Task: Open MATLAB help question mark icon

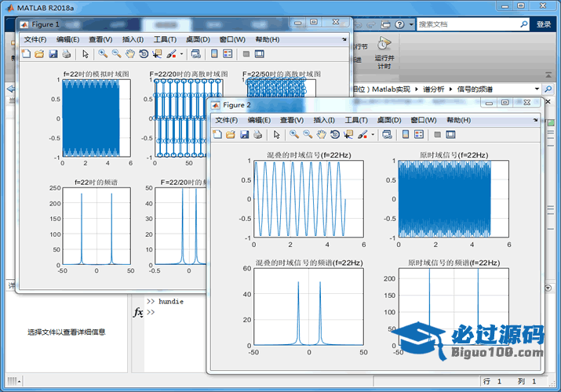Action: point(399,24)
